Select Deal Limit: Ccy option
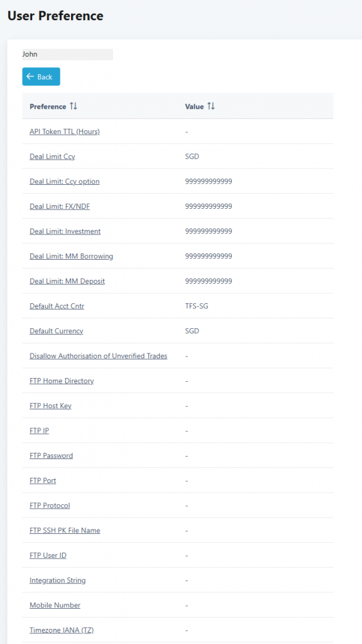 click(x=64, y=181)
